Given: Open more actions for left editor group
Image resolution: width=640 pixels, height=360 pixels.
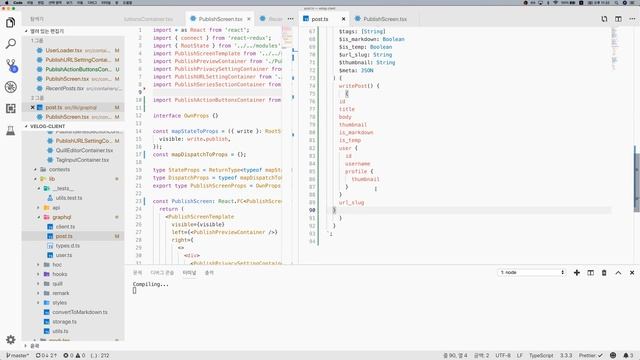Looking at the screenshot, I should (x=291, y=19).
